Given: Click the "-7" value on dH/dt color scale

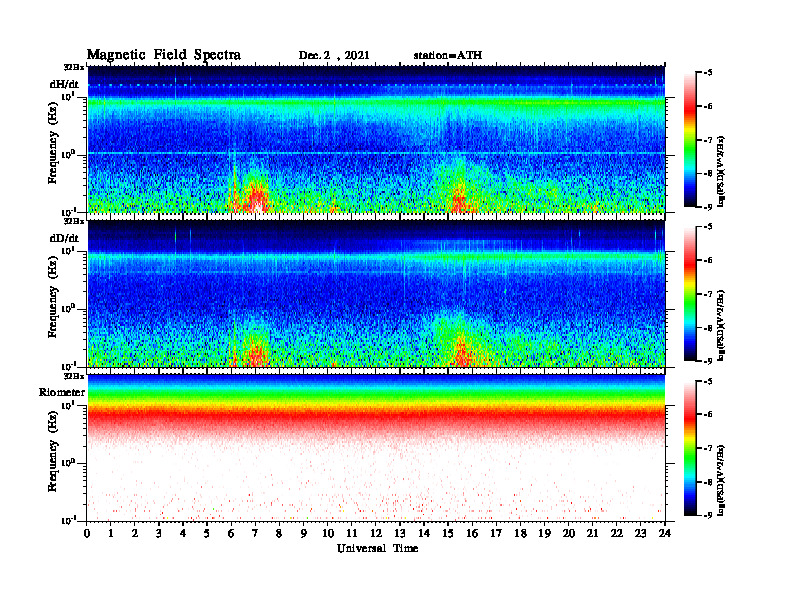Looking at the screenshot, I should 708,140.
